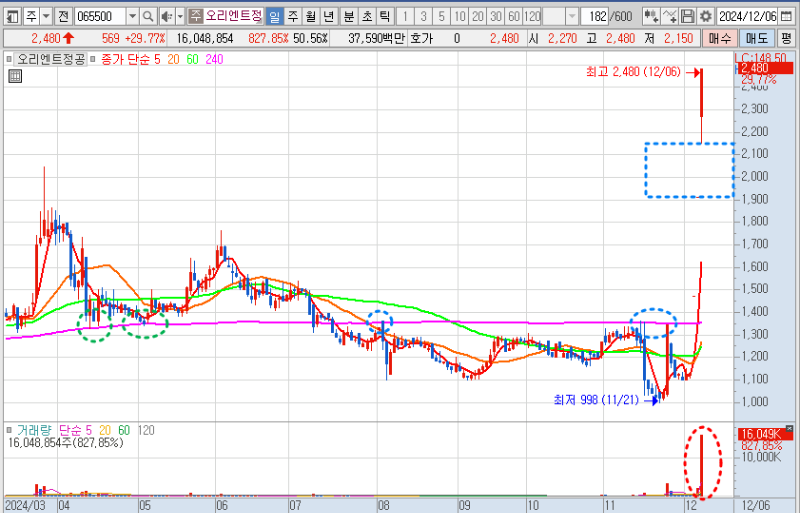Click the 평 button
The width and height of the screenshot is (800, 513).
[x=786, y=38]
